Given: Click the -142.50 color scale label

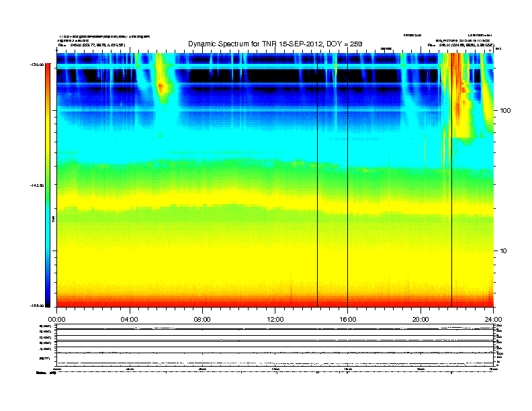Looking at the screenshot, I should 37,185.
